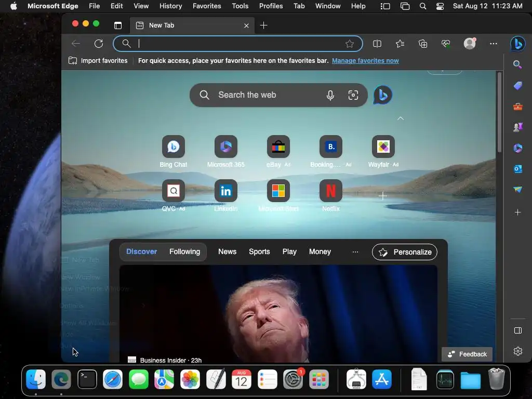Viewport: 532px width, 399px height.
Task: Open sidebar Tools briefcase icon
Action: (518, 107)
